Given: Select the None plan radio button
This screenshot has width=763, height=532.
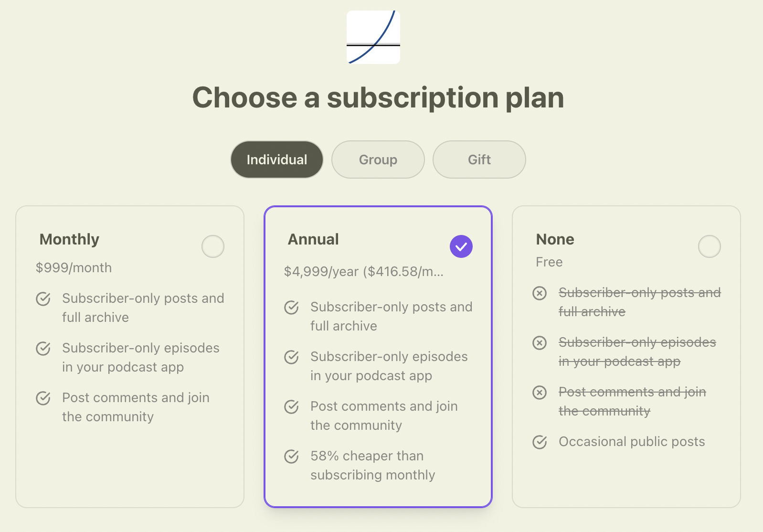Looking at the screenshot, I should click(x=710, y=246).
